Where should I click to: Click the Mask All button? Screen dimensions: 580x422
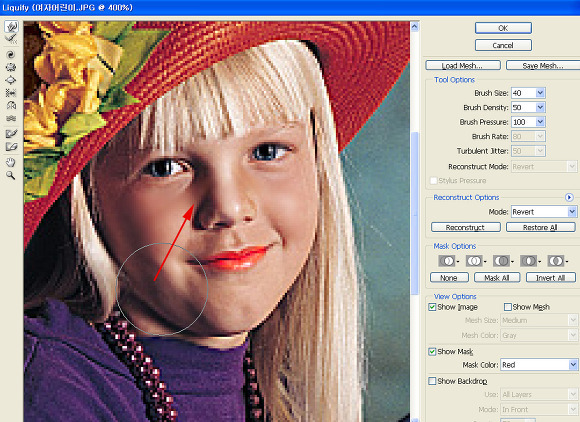pyautogui.click(x=497, y=277)
